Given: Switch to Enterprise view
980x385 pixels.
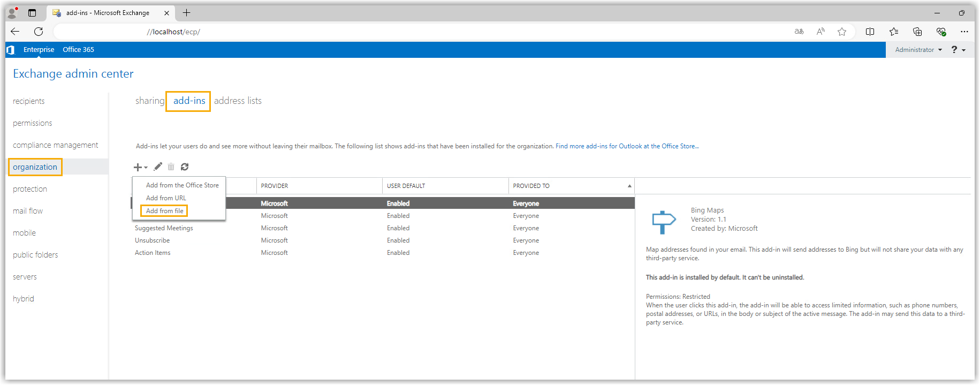Looking at the screenshot, I should click(39, 50).
